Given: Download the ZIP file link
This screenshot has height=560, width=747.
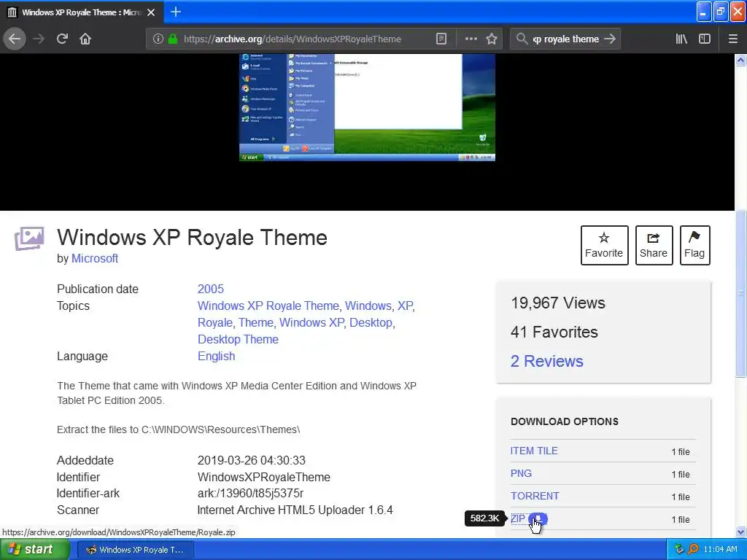Looking at the screenshot, I should tap(518, 518).
